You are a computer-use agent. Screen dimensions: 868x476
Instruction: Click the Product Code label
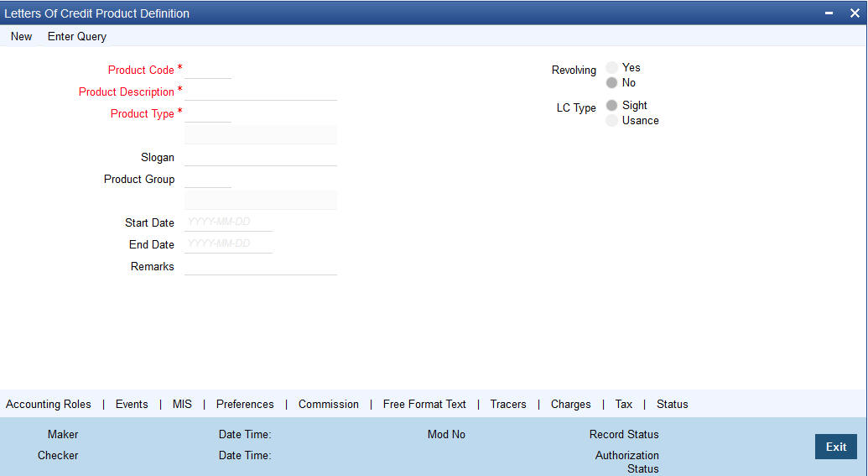coord(141,71)
